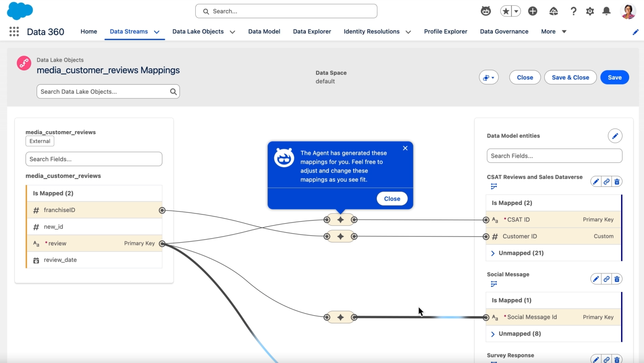Image resolution: width=644 pixels, height=363 pixels.
Task: Click the Global Actions plus icon
Action: [533, 11]
